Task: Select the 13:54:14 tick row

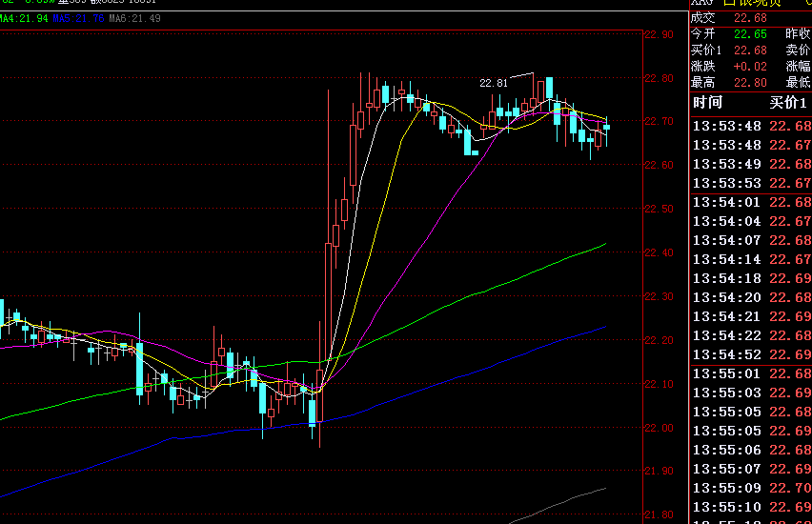Action: 751,260
